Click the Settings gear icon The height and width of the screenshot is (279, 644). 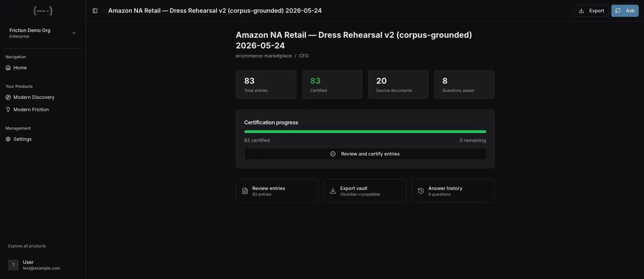pyautogui.click(x=8, y=139)
